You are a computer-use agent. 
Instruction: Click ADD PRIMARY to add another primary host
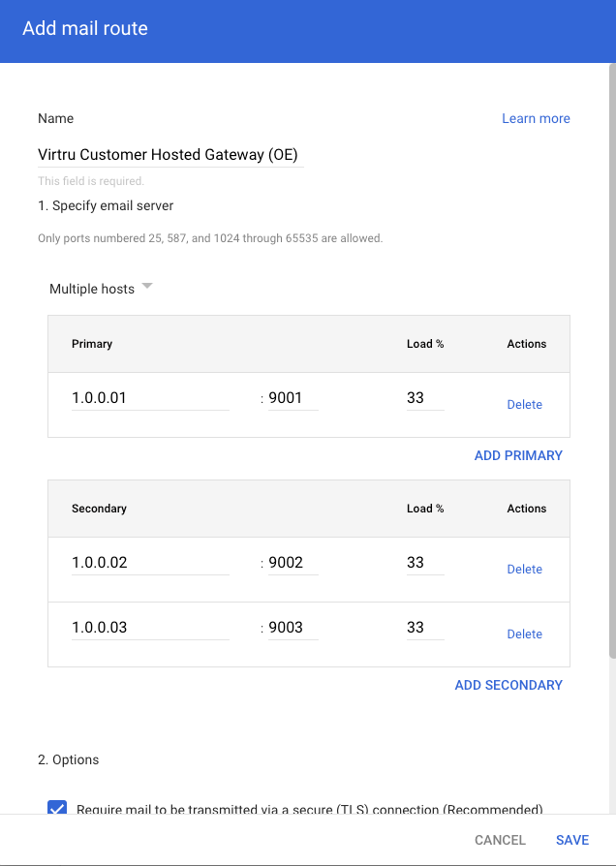click(x=518, y=455)
